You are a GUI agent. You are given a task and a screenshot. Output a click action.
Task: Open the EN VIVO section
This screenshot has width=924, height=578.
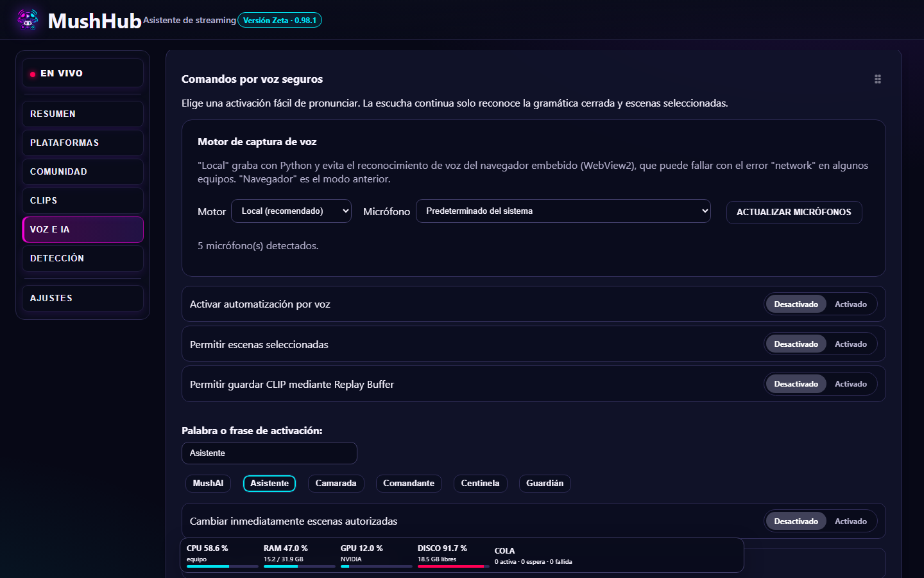83,73
